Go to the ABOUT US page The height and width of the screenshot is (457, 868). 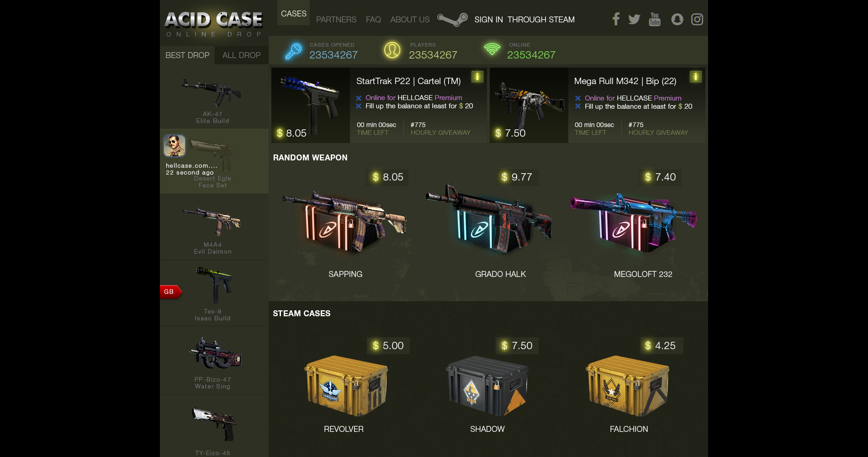(x=410, y=20)
